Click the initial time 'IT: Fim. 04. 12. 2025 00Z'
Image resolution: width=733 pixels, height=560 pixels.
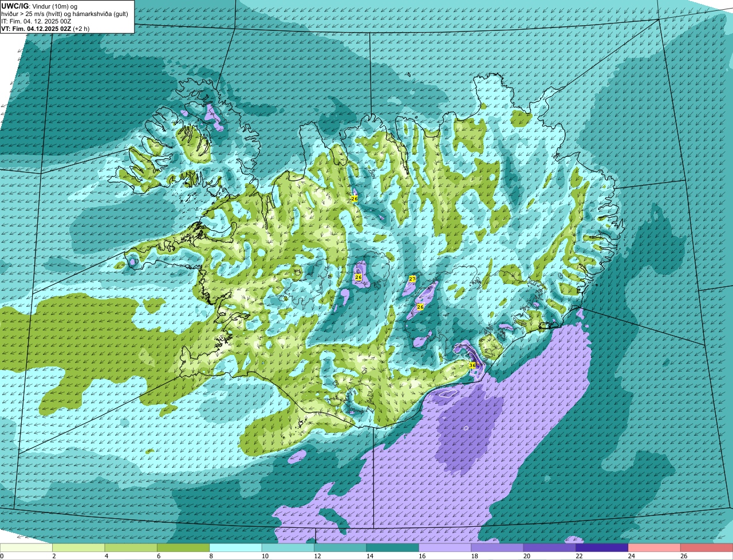(36, 21)
